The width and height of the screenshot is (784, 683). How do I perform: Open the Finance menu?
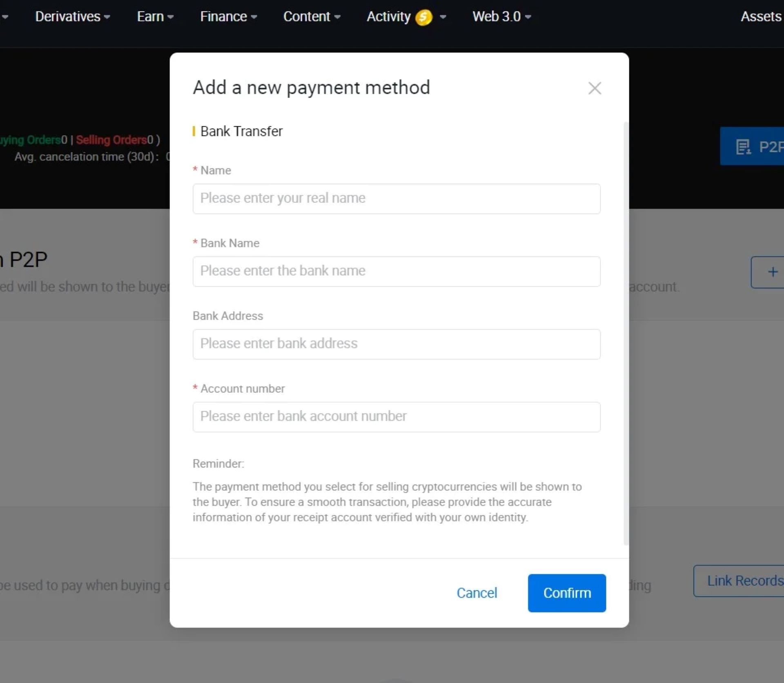pos(228,17)
